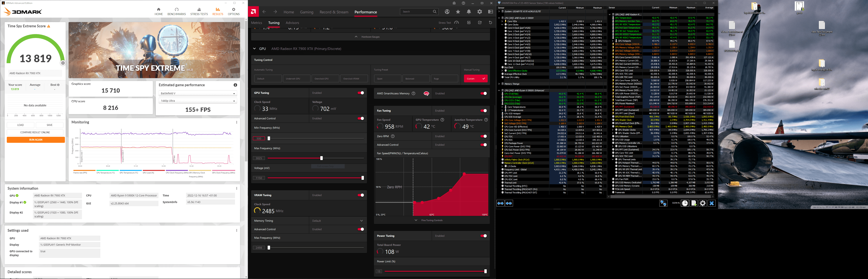Open the AMD bug report tool icon

pos(454,3)
